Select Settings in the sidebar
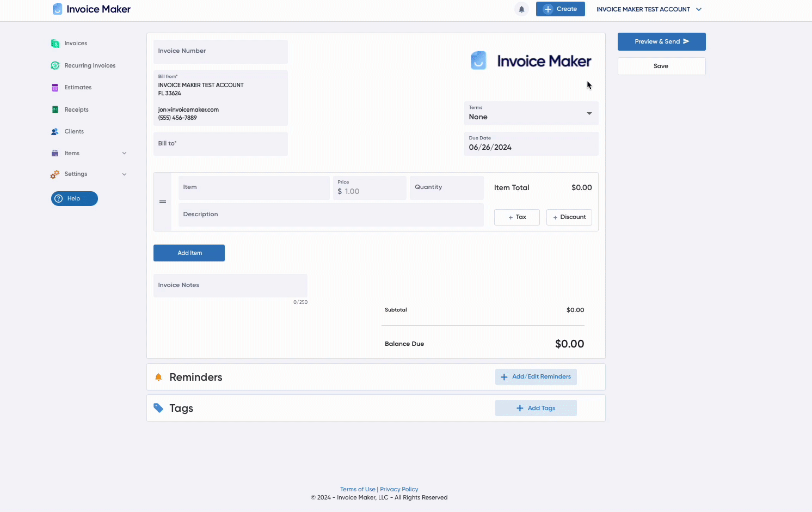This screenshot has width=812, height=512. [x=76, y=174]
